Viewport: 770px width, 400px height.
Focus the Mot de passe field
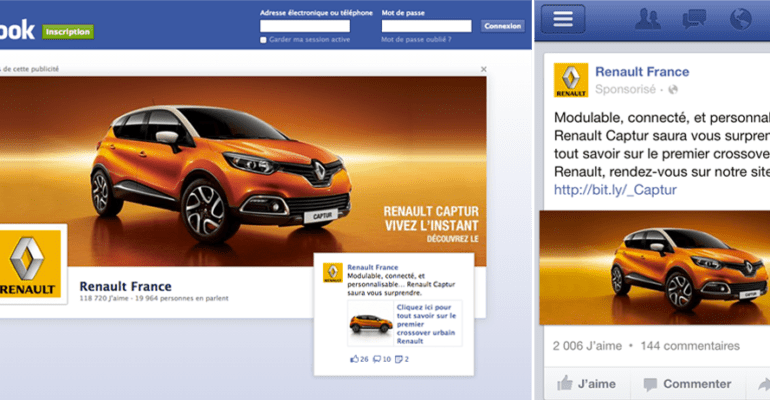click(x=426, y=26)
